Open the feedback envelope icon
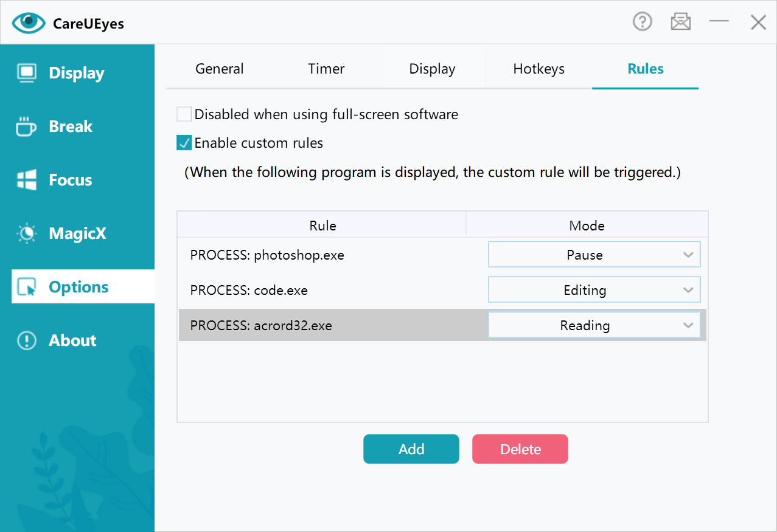Screen dimensions: 777x532 [x=680, y=22]
